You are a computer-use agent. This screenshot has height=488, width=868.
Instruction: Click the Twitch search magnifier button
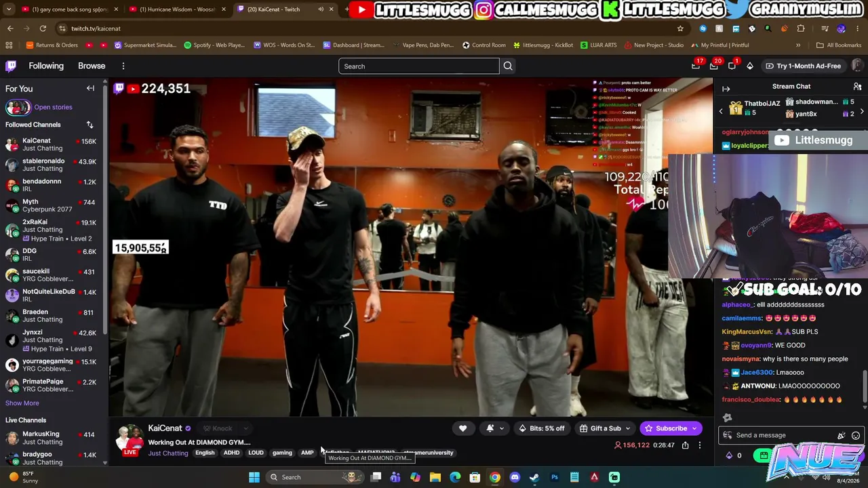coord(508,66)
